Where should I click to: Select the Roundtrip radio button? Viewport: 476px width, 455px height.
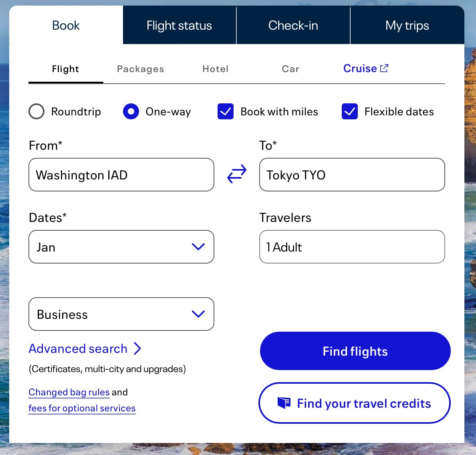[x=36, y=111]
